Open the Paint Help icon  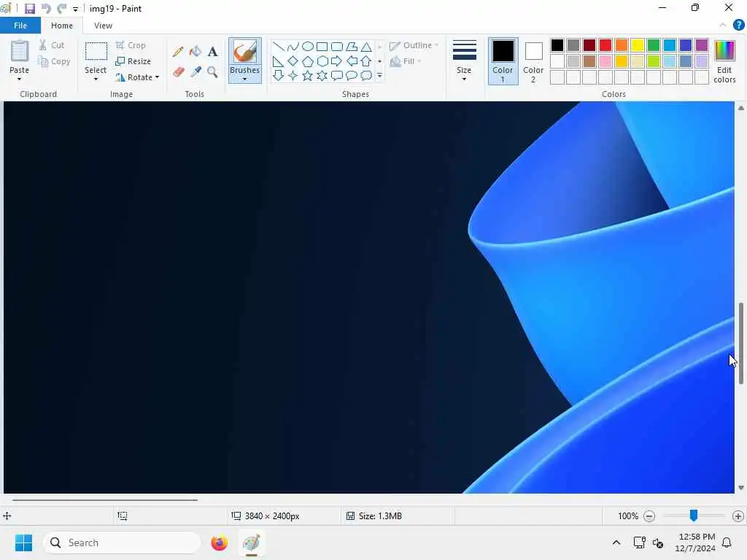coord(738,26)
